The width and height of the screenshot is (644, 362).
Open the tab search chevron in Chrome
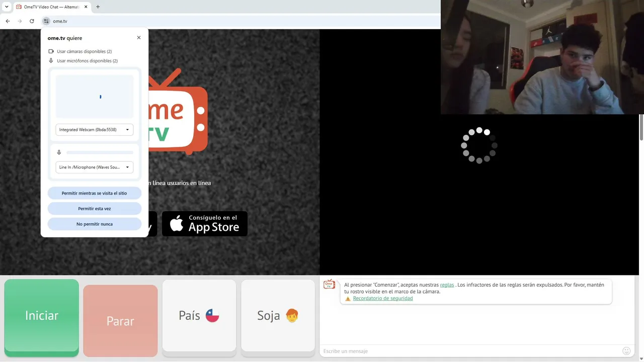[7, 7]
